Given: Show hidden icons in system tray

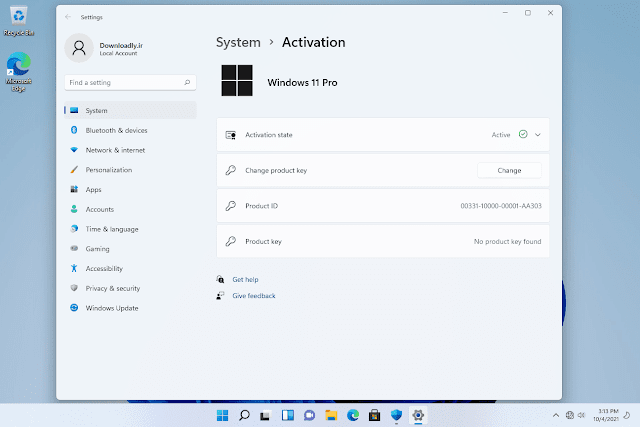Looking at the screenshot, I should click(x=556, y=416).
